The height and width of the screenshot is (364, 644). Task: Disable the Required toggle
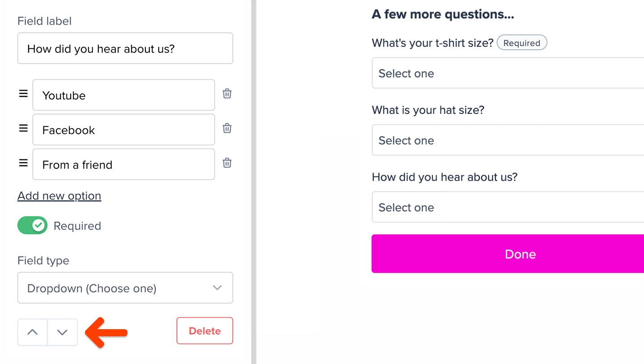click(x=32, y=225)
